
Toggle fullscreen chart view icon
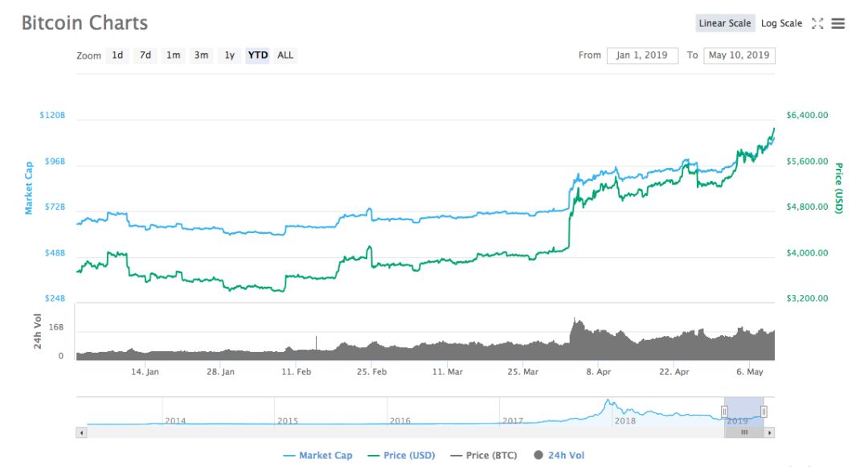[817, 23]
